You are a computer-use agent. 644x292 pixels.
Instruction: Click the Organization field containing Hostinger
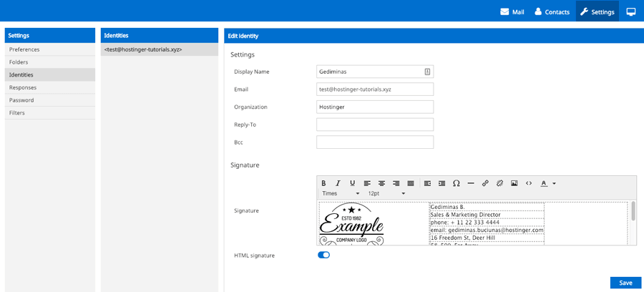[x=375, y=107]
